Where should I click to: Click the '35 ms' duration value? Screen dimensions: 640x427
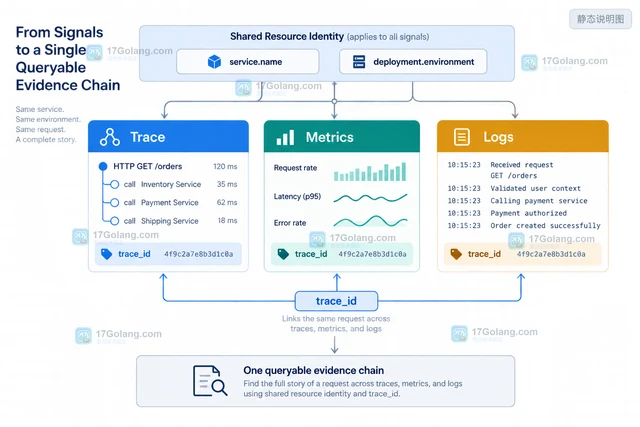coord(227,184)
